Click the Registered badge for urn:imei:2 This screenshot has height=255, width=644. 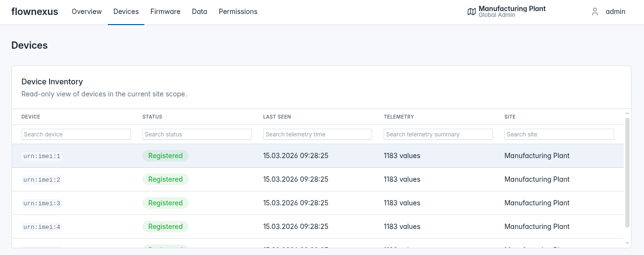pyautogui.click(x=165, y=179)
